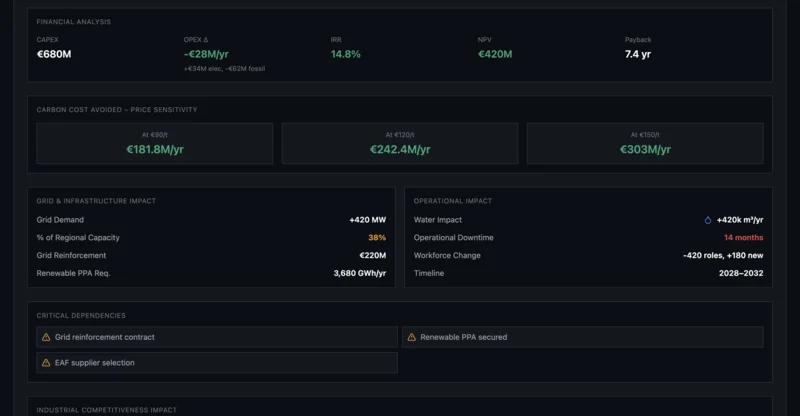The height and width of the screenshot is (416, 800).
Task: Click the 38% Regional Capacity value
Action: [376, 238]
